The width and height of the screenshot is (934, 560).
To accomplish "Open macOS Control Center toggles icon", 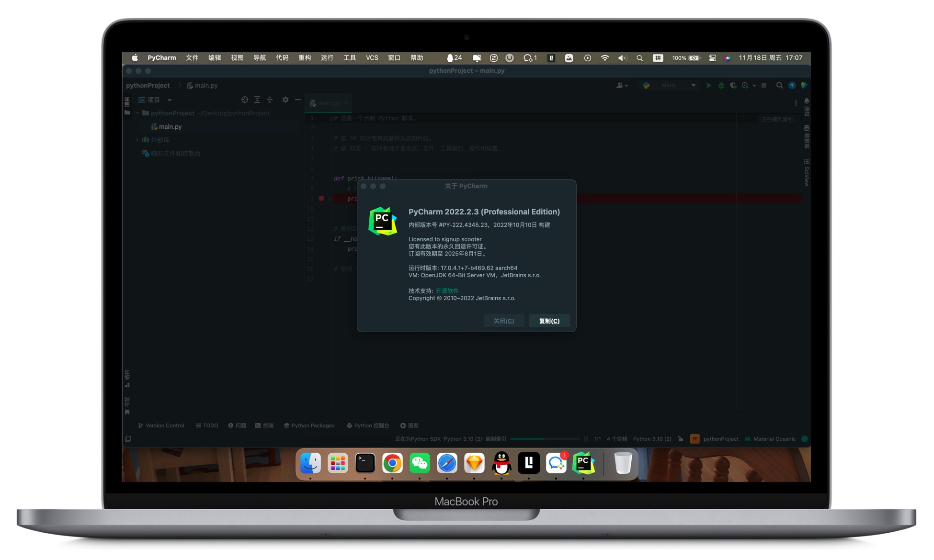I will (x=713, y=58).
